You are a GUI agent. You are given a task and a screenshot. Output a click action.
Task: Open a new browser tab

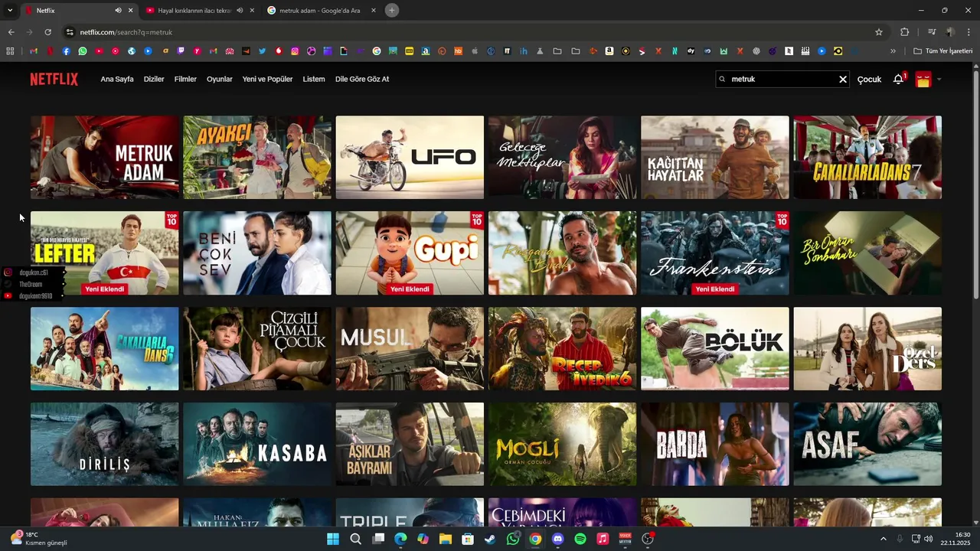(x=392, y=11)
